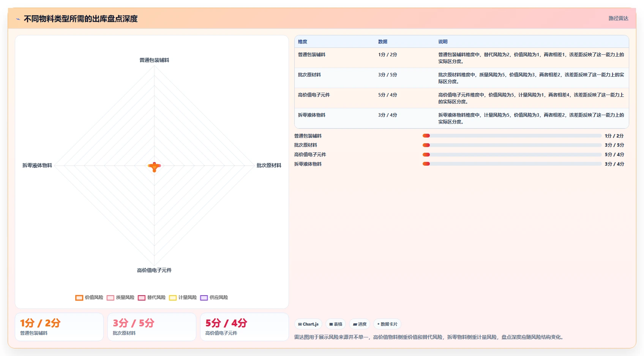The height and width of the screenshot is (356, 644).
Task: Click the 批次原材料 cell in the table
Action: coord(309,75)
